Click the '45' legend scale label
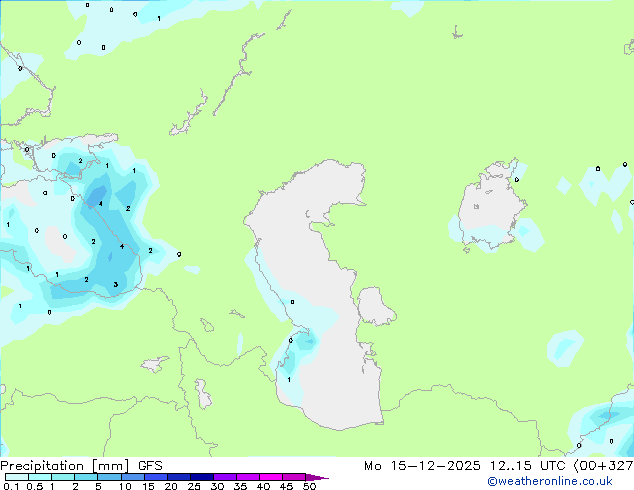The width and height of the screenshot is (634, 490). tap(286, 486)
